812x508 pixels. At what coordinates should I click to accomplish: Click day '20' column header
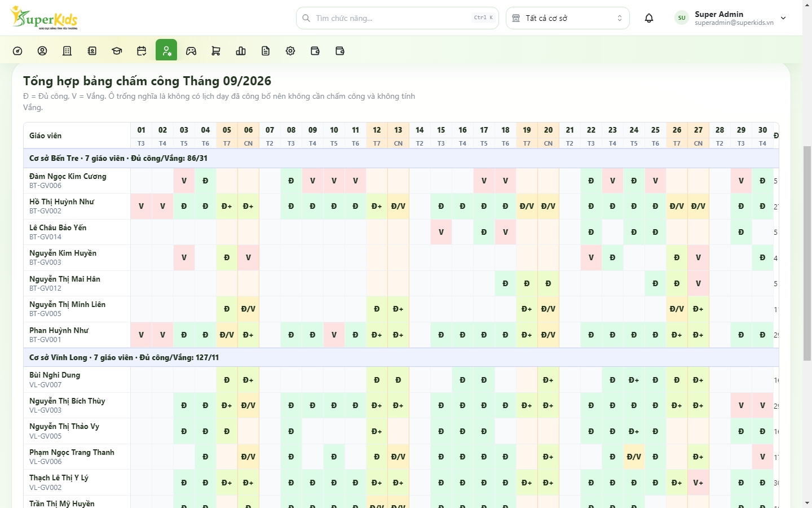[x=548, y=130]
